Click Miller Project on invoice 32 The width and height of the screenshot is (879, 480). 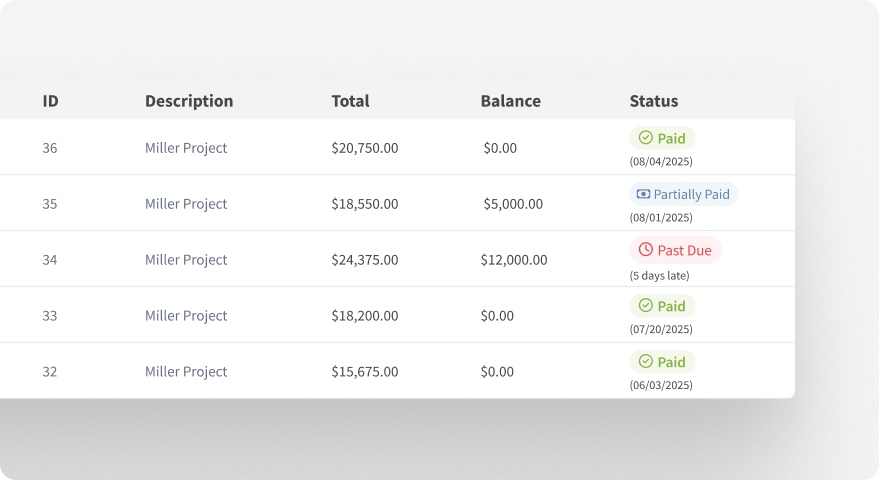pyautogui.click(x=186, y=372)
